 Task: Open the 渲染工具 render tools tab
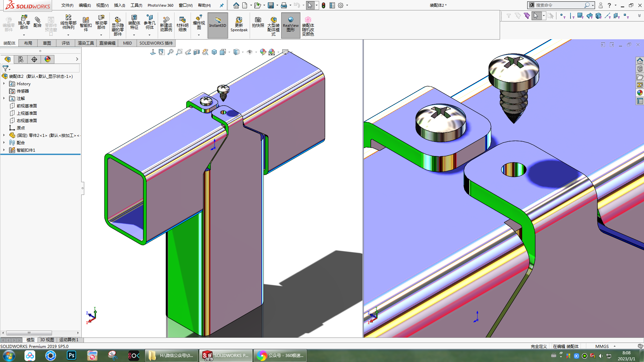(x=86, y=43)
